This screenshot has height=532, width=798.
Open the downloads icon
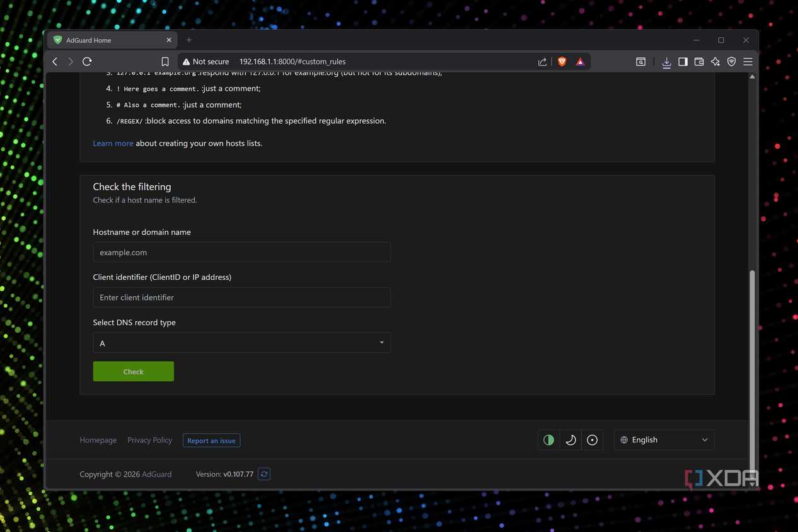pos(666,62)
